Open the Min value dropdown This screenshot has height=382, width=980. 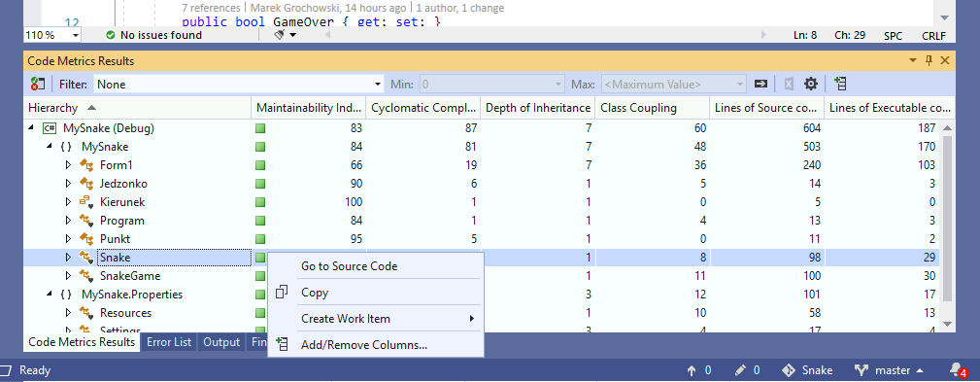point(558,85)
